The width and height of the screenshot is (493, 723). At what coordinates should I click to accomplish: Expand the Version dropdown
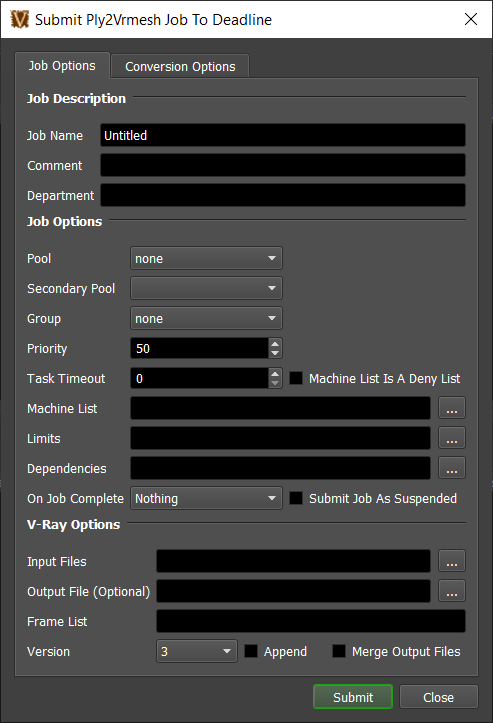coord(197,651)
